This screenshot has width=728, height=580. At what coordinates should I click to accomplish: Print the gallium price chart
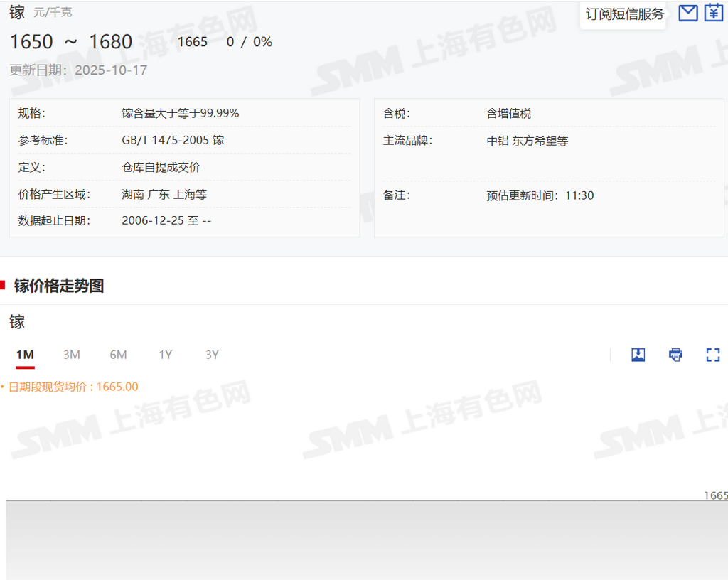675,355
